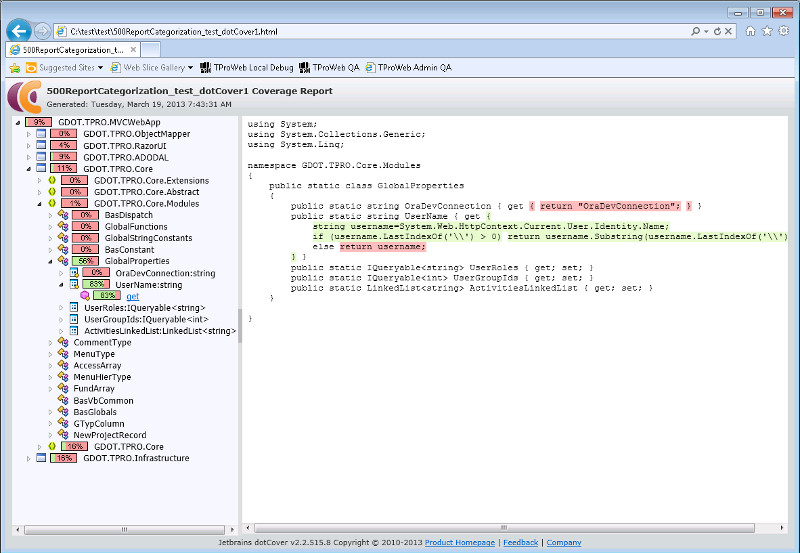
Task: Click the method icon beside the get link
Action: click(85, 296)
